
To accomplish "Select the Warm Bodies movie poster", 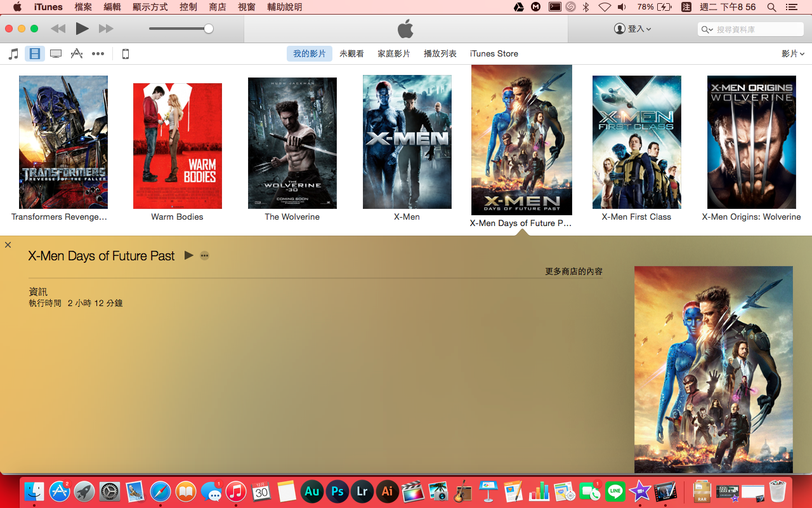I will [178, 146].
